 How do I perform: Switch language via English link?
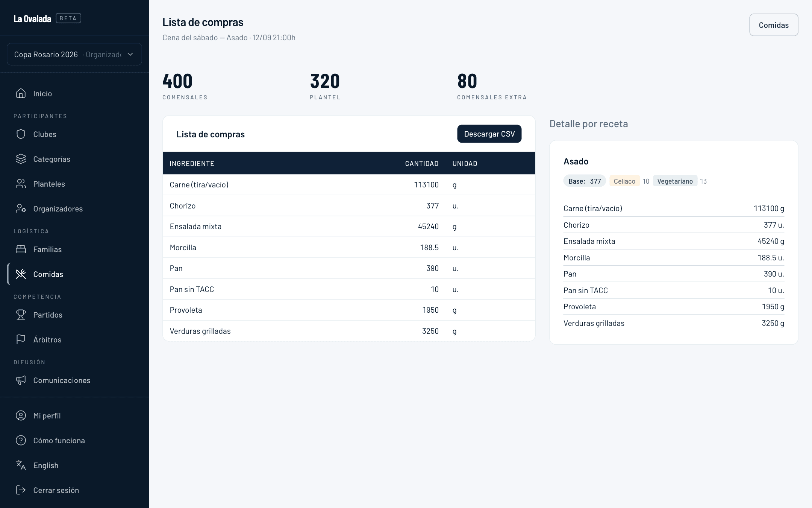74,465
